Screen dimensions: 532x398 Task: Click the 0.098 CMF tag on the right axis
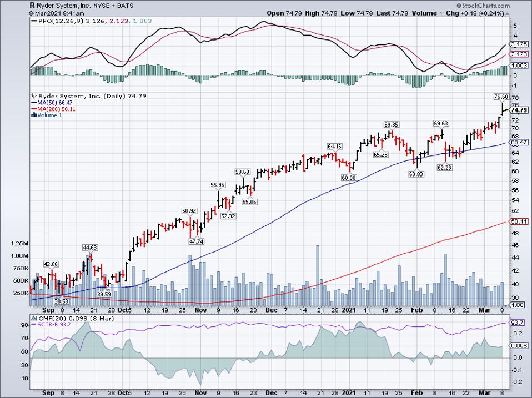point(519,346)
